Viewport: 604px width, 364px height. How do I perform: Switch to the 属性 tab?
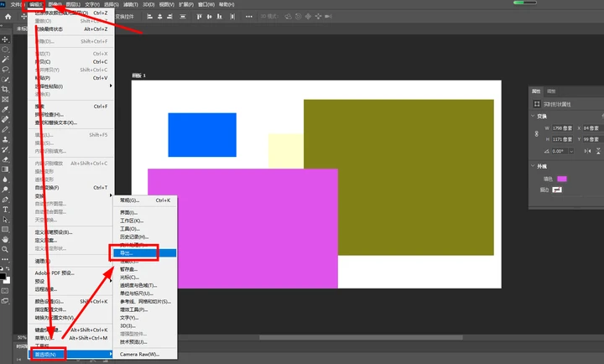536,91
